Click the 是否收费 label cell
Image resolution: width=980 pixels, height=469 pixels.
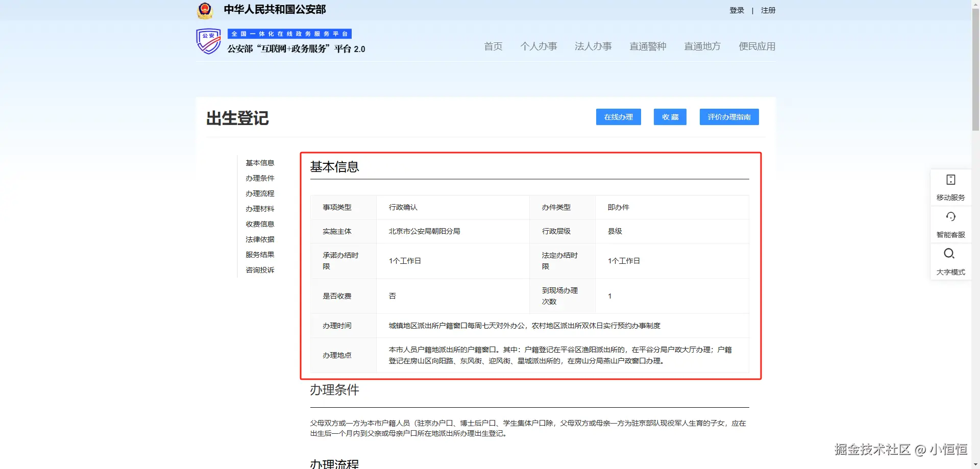click(344, 296)
